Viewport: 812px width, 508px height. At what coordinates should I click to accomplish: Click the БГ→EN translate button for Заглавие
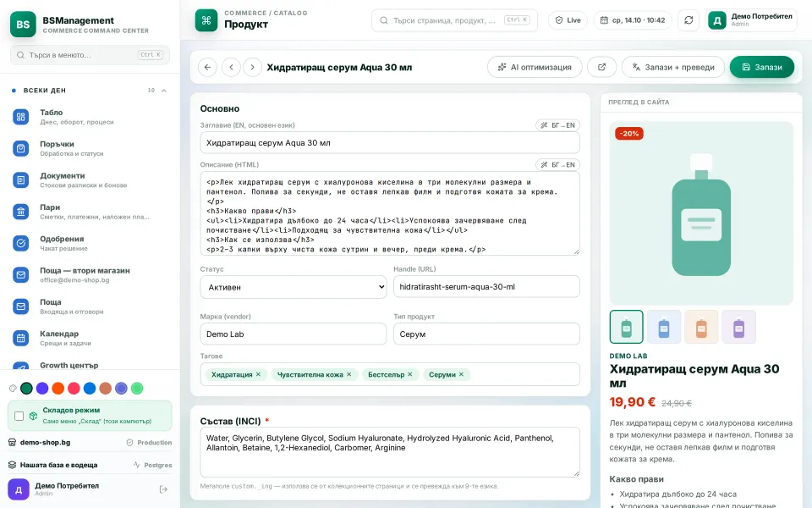point(557,125)
